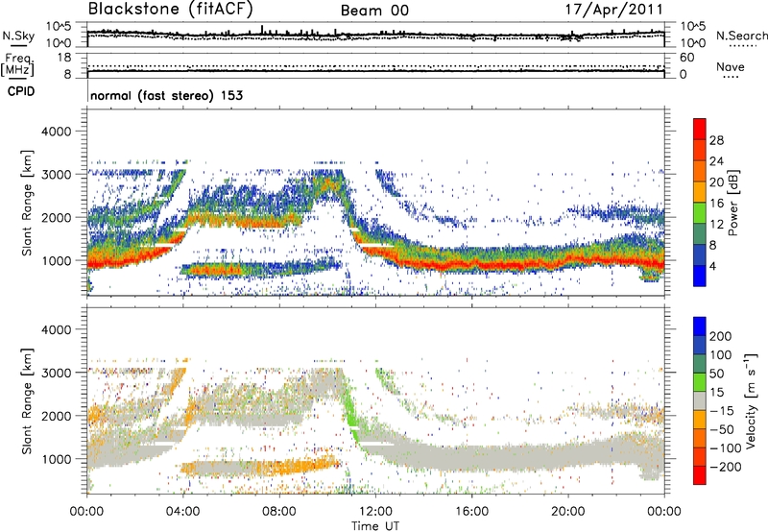Click the power colorbar light green 12-16 segment
768x532 pixels.
click(x=700, y=213)
